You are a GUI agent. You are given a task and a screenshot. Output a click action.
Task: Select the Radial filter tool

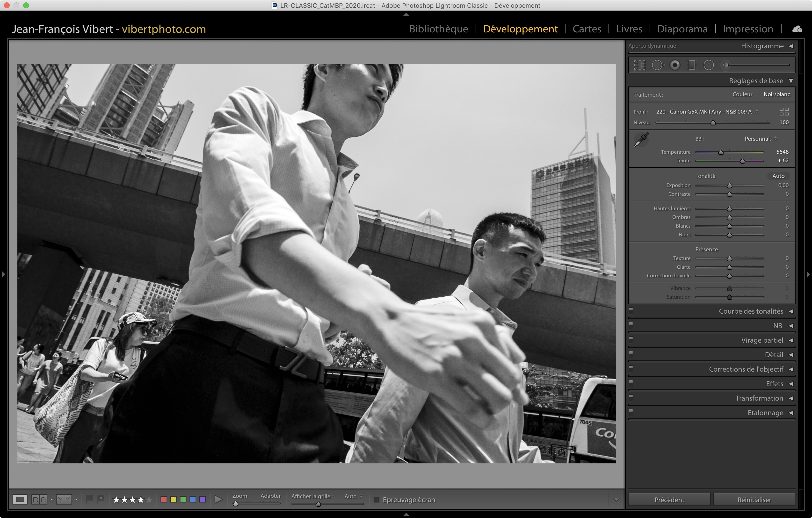(x=709, y=65)
